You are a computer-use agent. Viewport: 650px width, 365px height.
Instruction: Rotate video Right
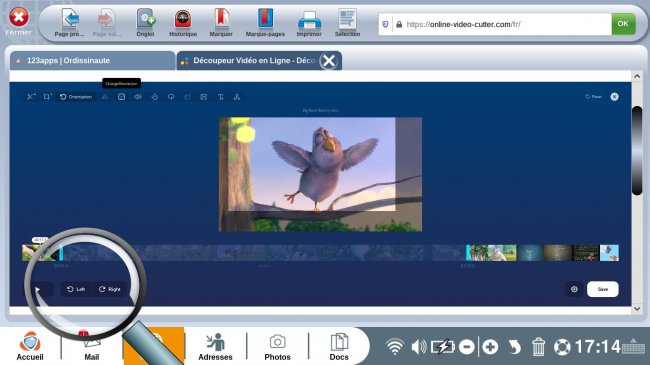coord(110,289)
